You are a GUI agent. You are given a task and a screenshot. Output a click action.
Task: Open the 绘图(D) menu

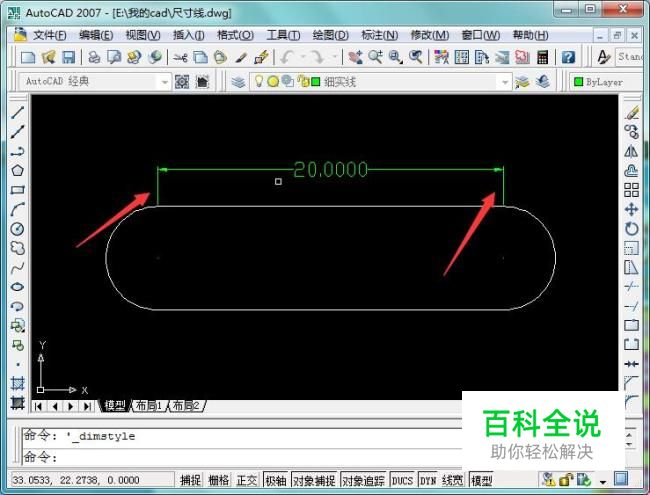coord(330,35)
